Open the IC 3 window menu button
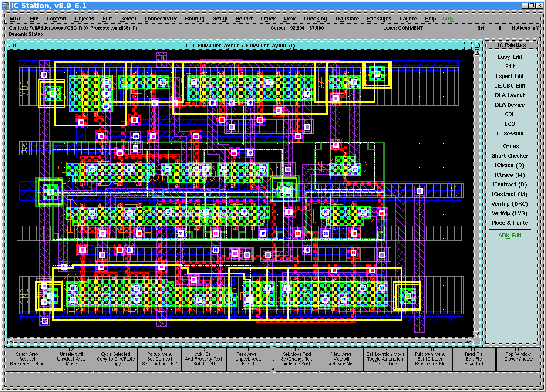546x392 pixels. tap(11, 45)
